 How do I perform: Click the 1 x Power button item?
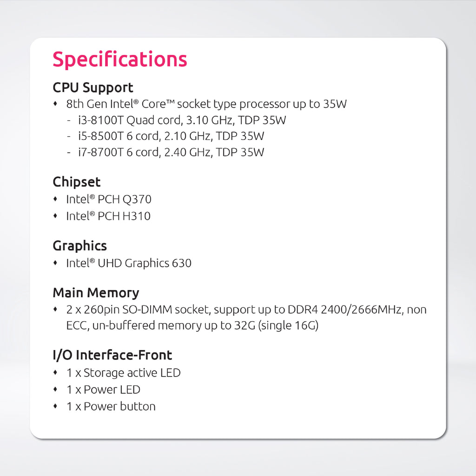coord(111,406)
